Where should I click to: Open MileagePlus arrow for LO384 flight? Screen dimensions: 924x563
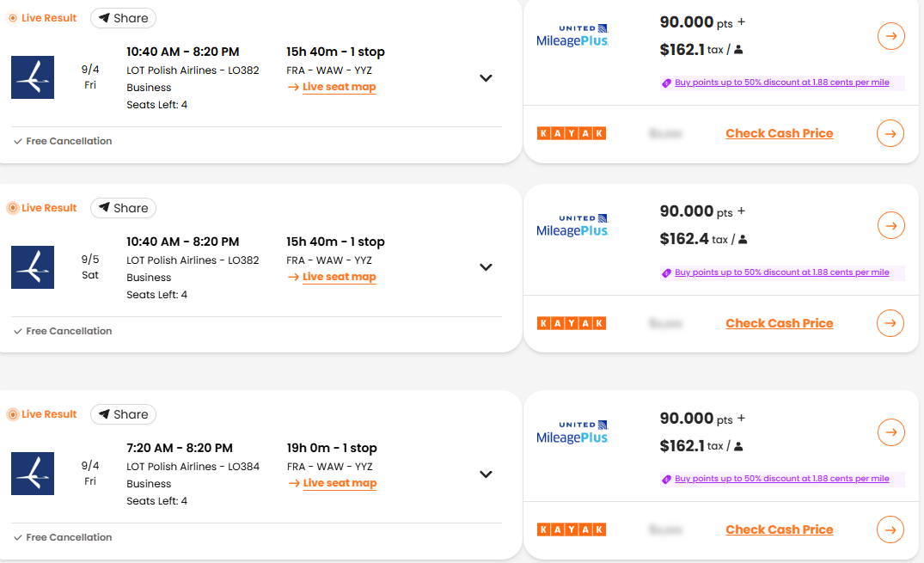890,431
